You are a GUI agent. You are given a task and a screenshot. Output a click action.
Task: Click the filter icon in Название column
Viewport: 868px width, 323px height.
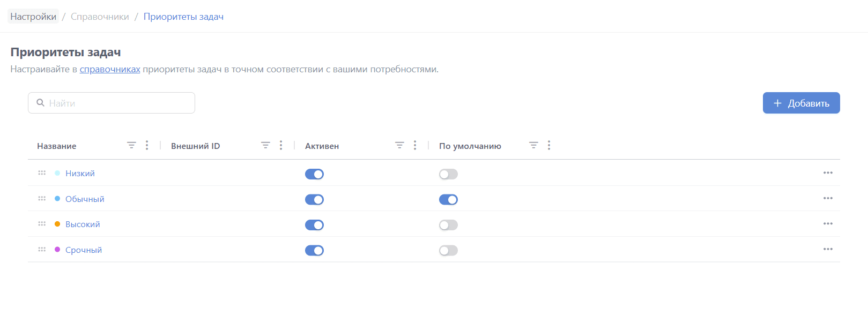[131, 145]
